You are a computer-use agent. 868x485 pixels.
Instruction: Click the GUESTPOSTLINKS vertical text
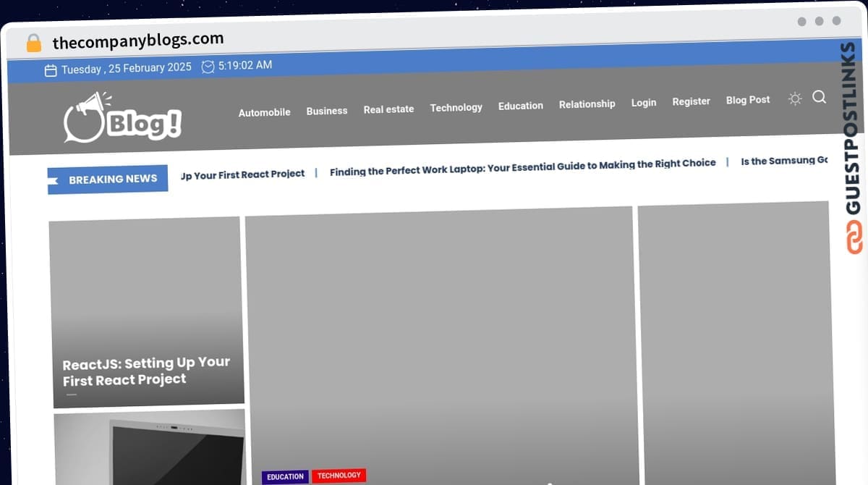[852, 128]
